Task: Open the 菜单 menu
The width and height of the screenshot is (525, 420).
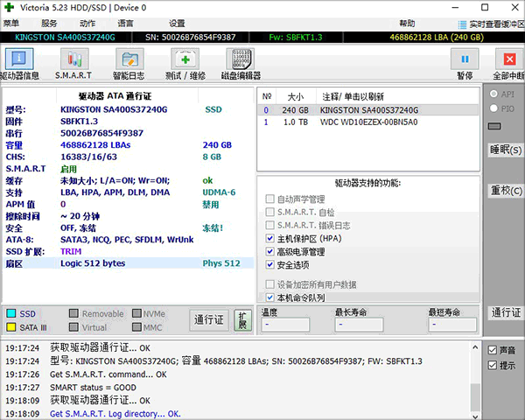Action: tap(12, 24)
